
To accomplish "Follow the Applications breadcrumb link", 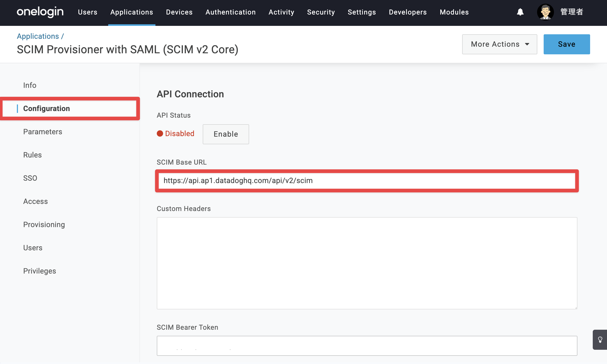I will pyautogui.click(x=38, y=36).
